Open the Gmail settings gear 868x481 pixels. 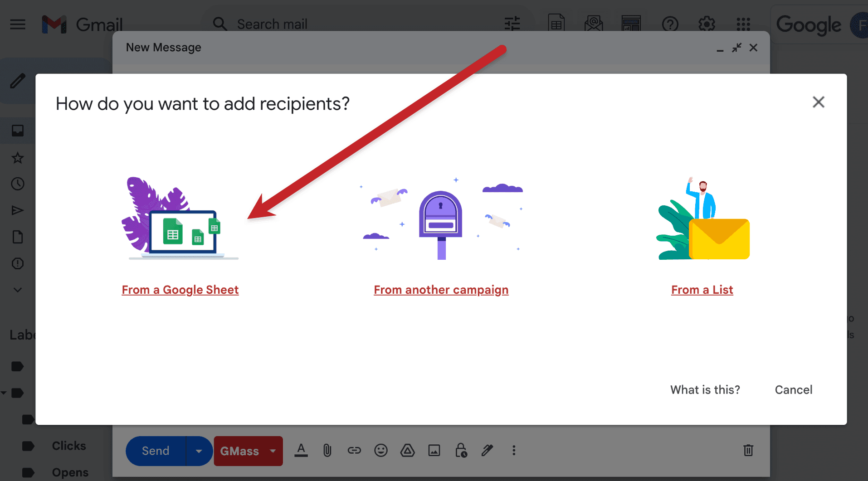tap(706, 24)
